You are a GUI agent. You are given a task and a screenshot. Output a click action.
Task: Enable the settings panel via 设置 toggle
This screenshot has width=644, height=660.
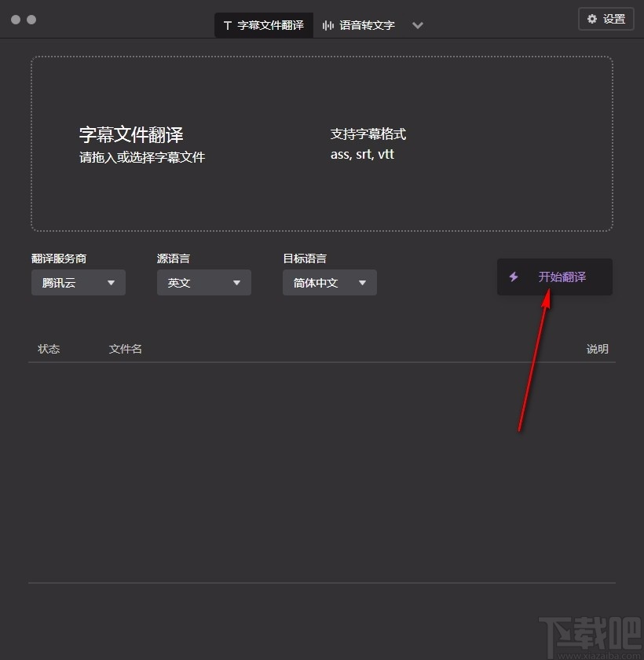[x=606, y=18]
